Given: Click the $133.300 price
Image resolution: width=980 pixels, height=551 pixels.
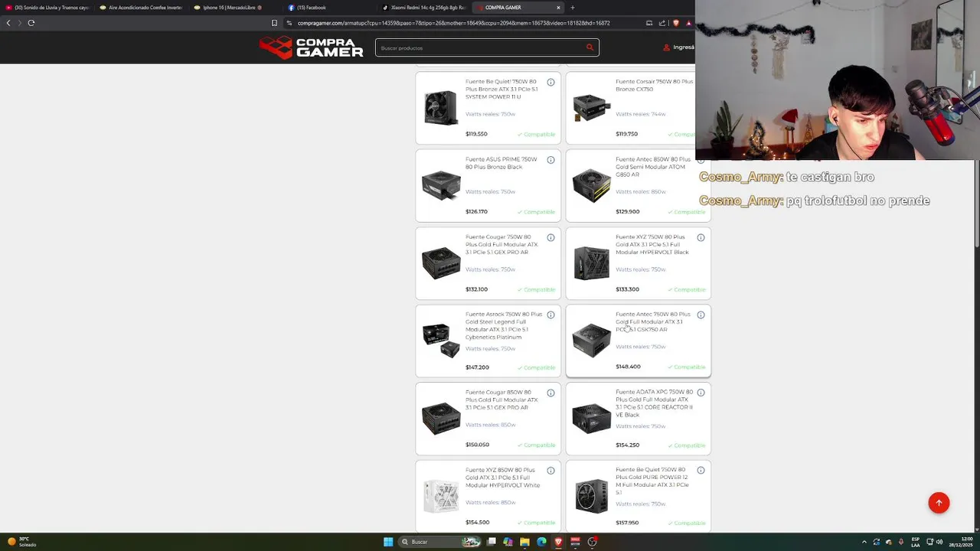Looking at the screenshot, I should click(x=627, y=289).
